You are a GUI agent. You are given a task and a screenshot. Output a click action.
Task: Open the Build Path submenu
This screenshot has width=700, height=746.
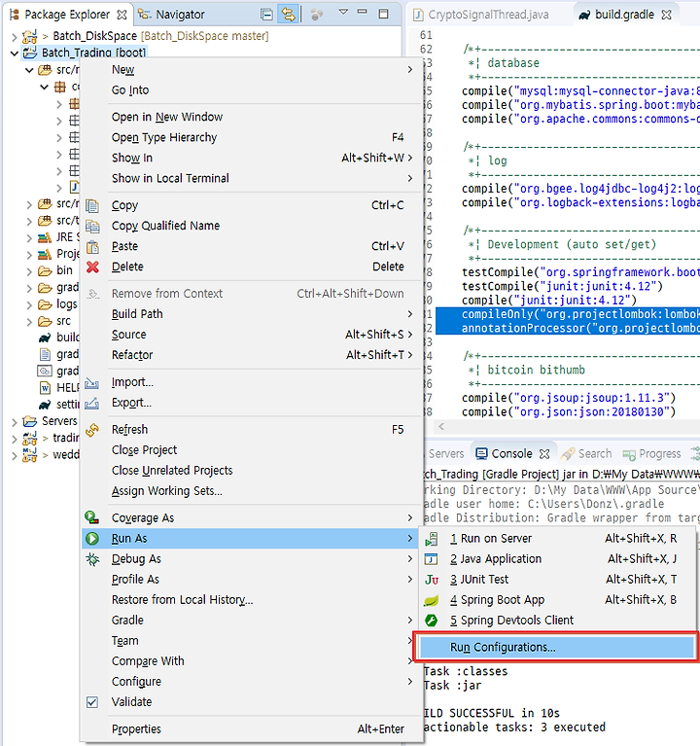[x=252, y=314]
